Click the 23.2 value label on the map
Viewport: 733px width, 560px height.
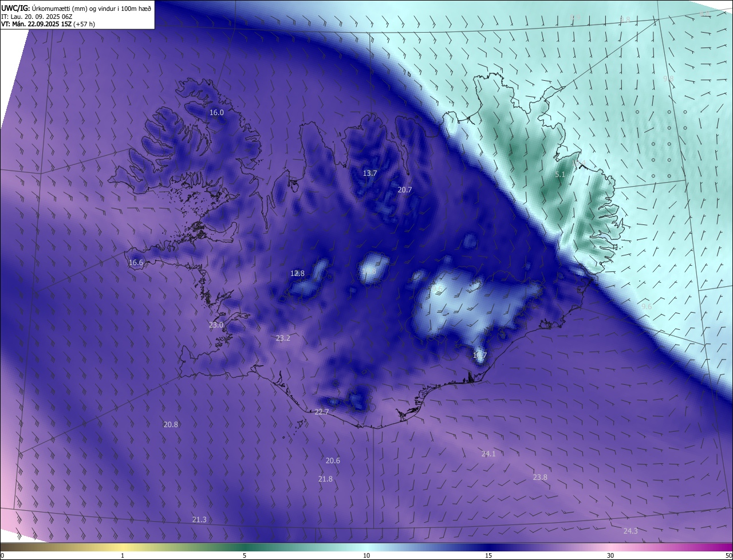283,338
